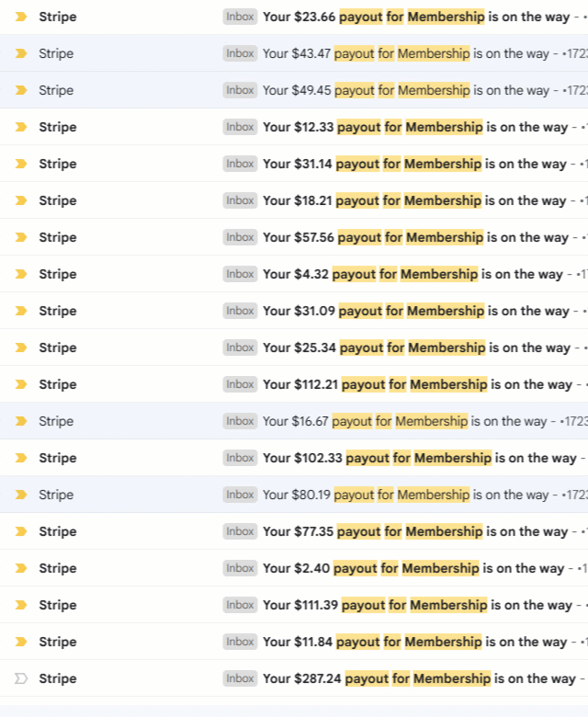Click the Inbox label on the $2.40 email
This screenshot has width=588, height=717.
[240, 568]
